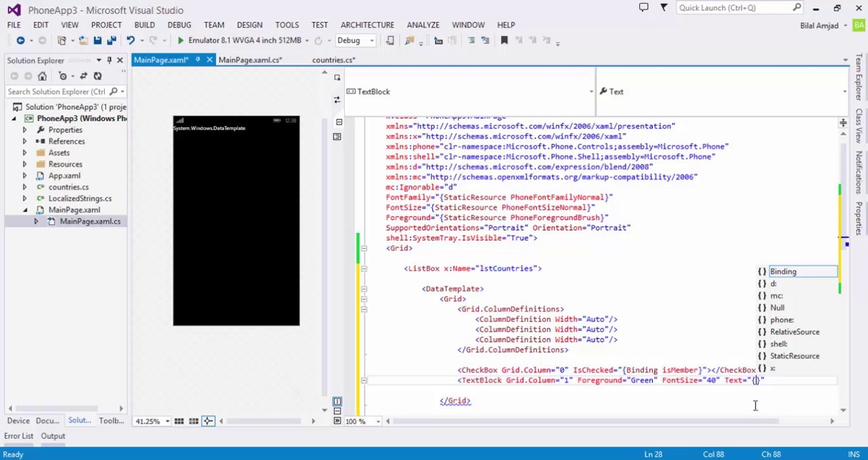Image resolution: width=868 pixels, height=460 pixels.
Task: Click Swap Panes icon between designer and XAML
Action: (337, 100)
